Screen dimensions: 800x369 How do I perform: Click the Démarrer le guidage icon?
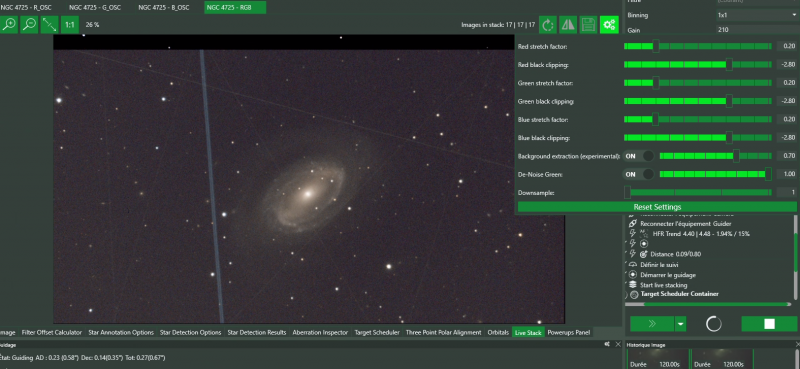coord(633,275)
